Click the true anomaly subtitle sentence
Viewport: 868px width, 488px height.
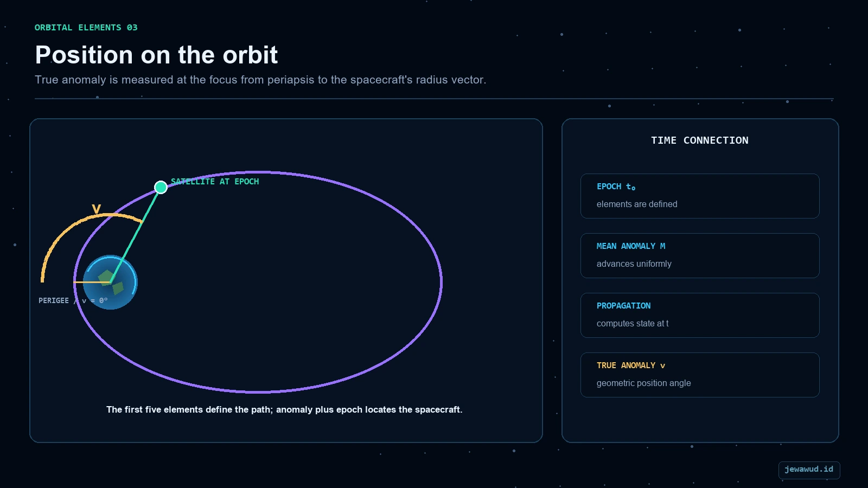(x=260, y=80)
